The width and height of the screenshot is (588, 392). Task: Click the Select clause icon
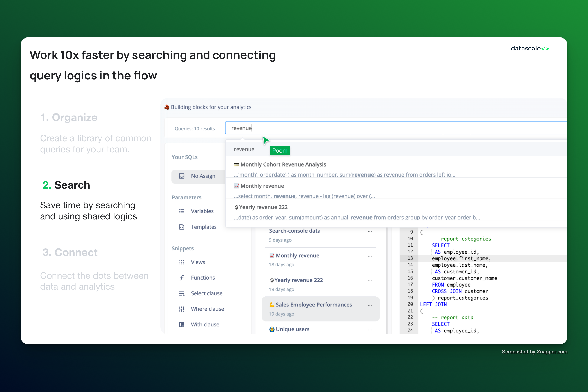(x=181, y=293)
